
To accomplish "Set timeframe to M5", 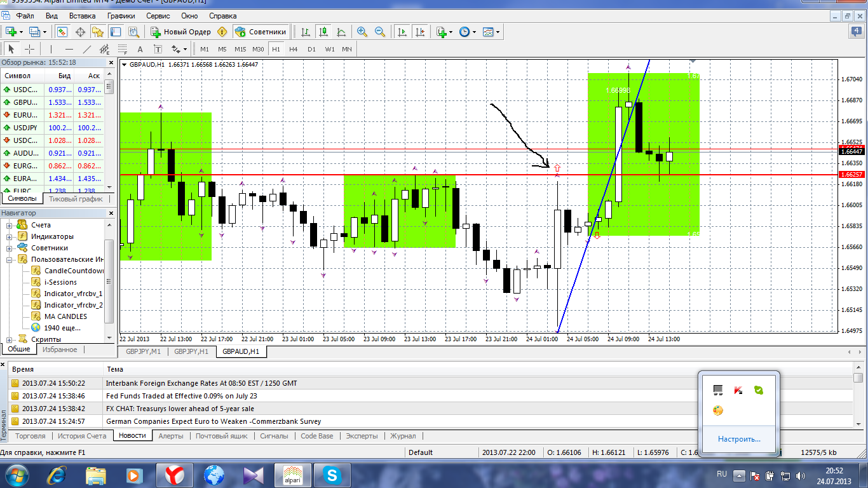I will pos(222,49).
